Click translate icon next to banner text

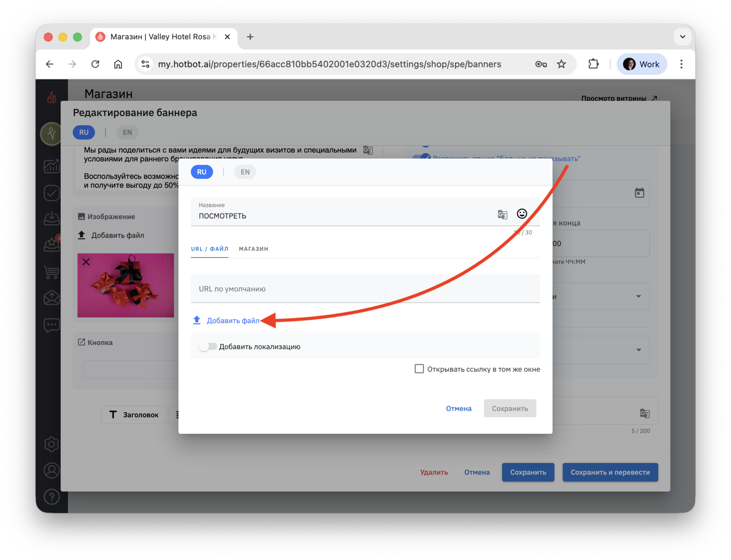pos(368,150)
